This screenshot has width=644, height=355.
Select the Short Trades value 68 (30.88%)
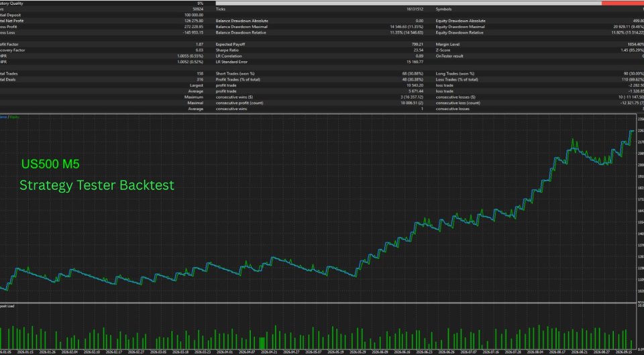click(413, 74)
